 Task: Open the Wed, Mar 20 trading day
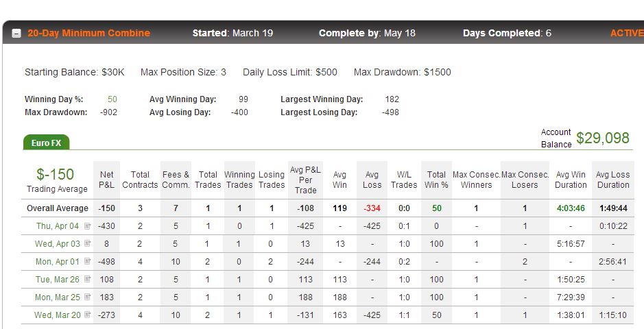tap(58, 315)
